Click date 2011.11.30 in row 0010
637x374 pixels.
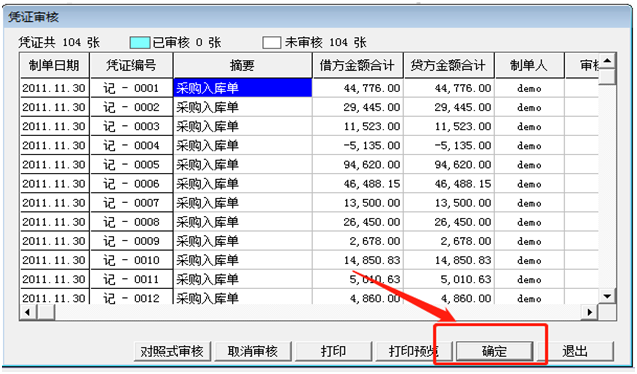click(54, 260)
